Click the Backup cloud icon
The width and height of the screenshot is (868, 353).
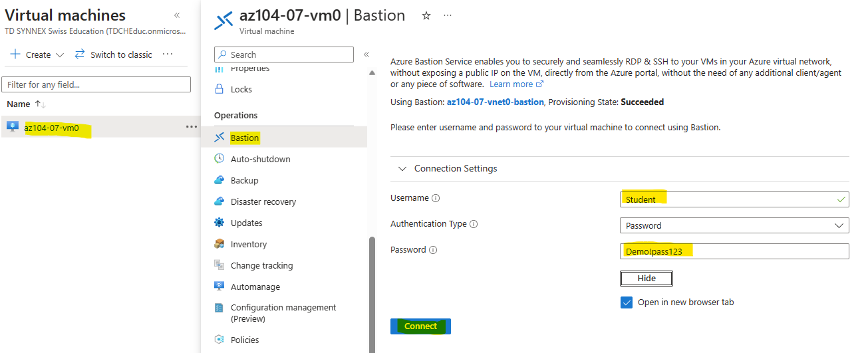(219, 180)
